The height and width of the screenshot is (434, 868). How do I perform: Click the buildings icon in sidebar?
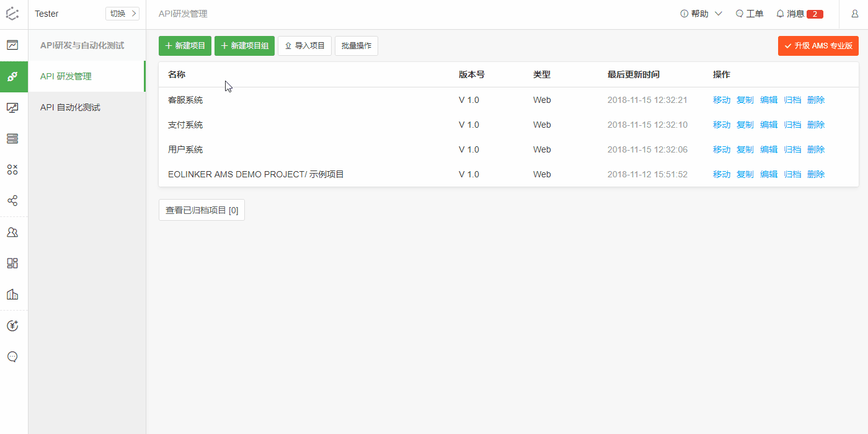point(12,294)
